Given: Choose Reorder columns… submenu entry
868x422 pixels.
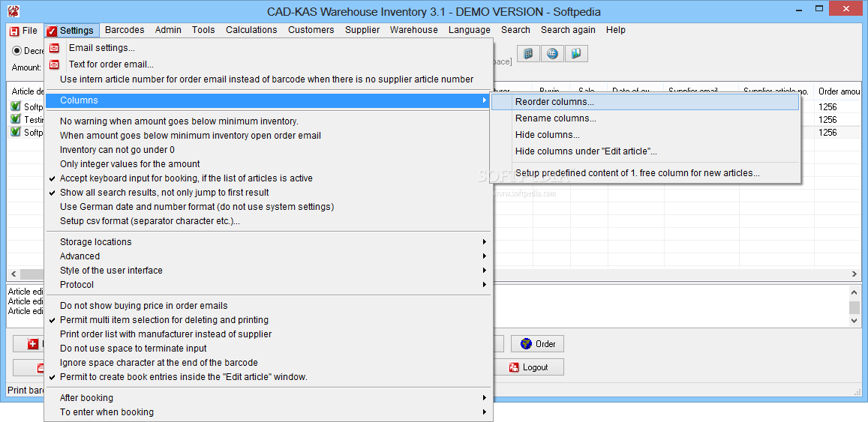Looking at the screenshot, I should point(645,102).
